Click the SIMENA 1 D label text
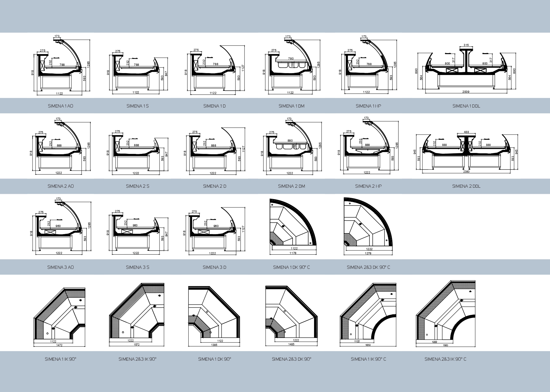 tap(214, 106)
